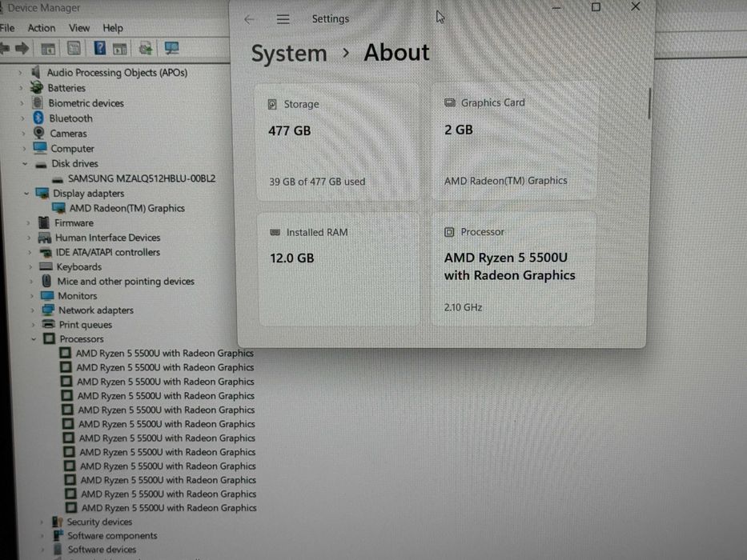747x560 pixels.
Task: Select the Audio Processing Objects speaker icon
Action: (x=36, y=72)
